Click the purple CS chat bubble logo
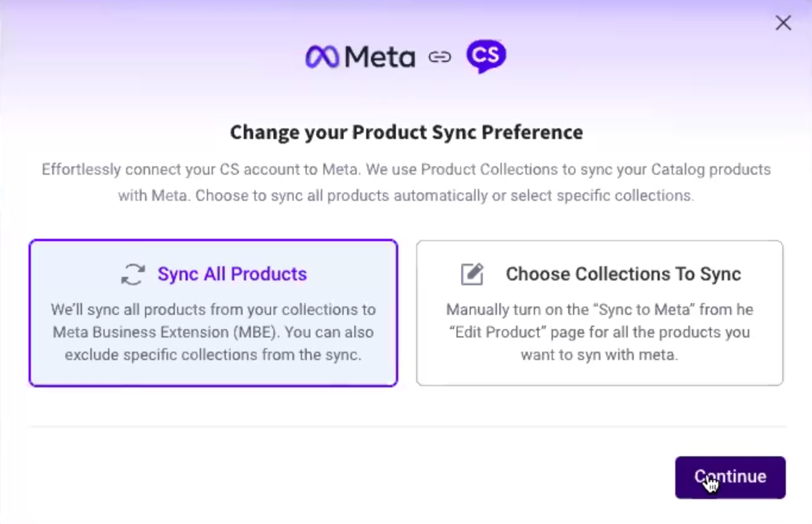812x524 pixels. pos(486,56)
